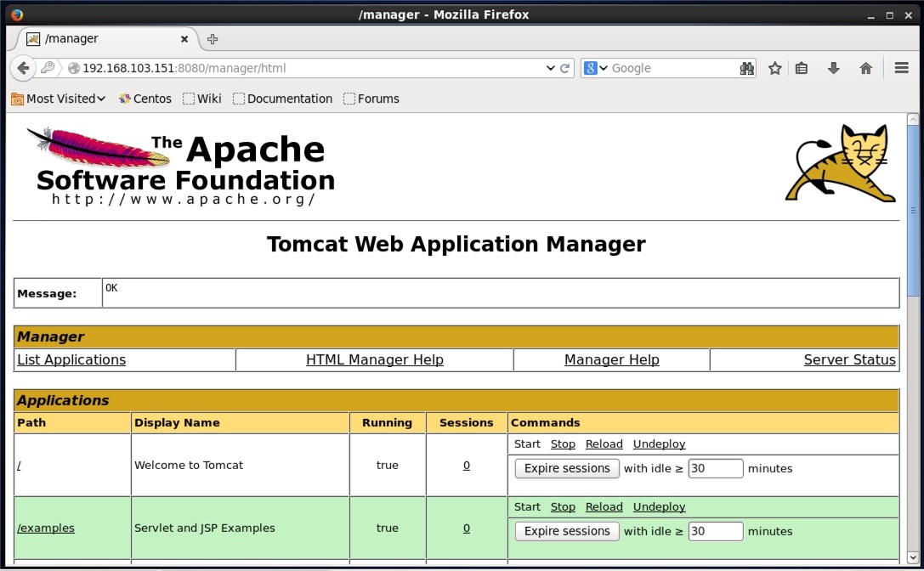The width and height of the screenshot is (924, 571).
Task: Go back using the Firefox back arrow
Action: point(23,68)
